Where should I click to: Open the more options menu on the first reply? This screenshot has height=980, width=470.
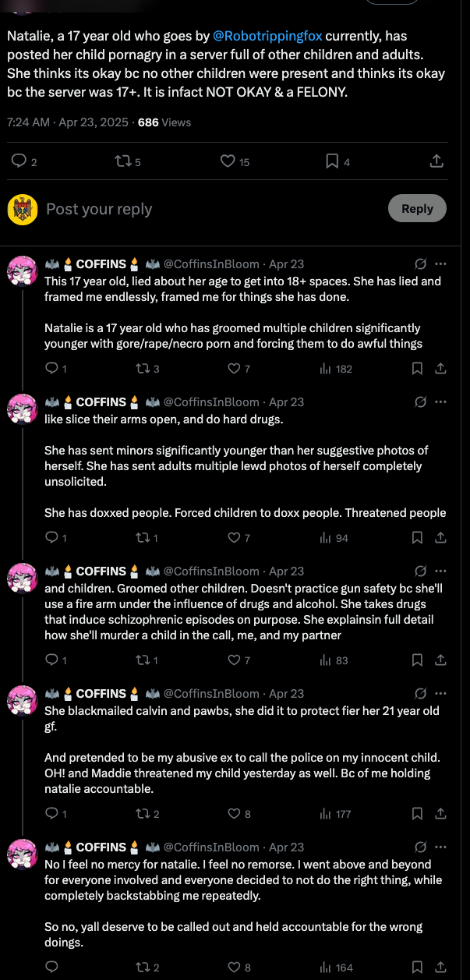click(x=441, y=264)
